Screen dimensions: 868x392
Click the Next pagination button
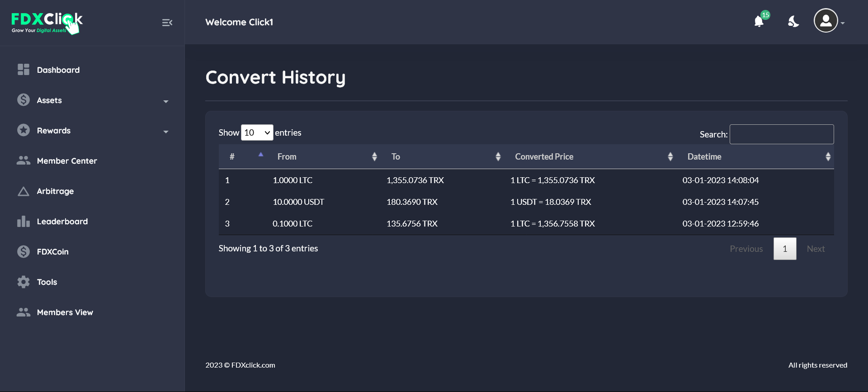coord(816,249)
